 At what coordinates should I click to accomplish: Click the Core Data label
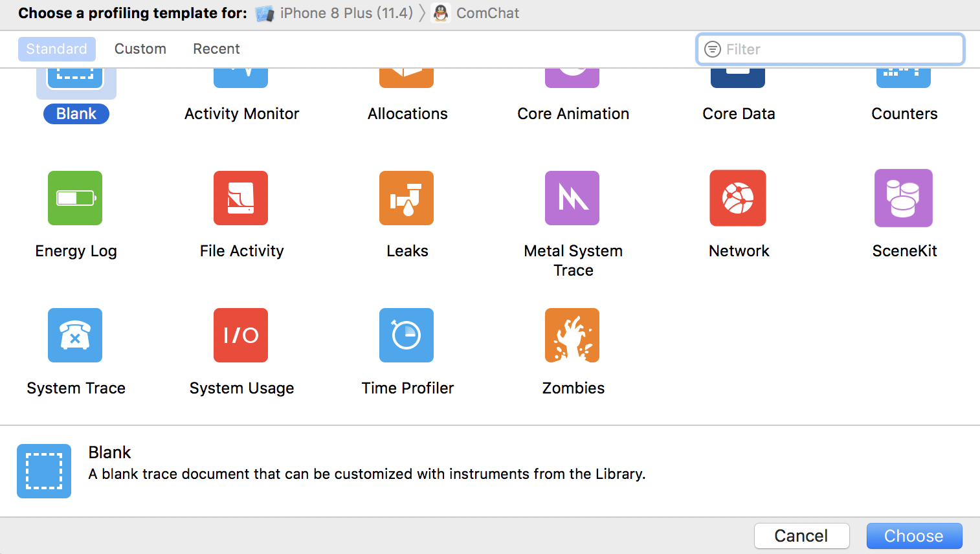pos(739,114)
